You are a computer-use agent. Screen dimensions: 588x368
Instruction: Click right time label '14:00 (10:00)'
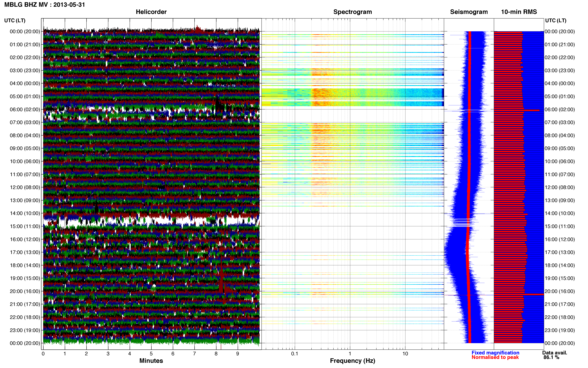[x=560, y=213]
